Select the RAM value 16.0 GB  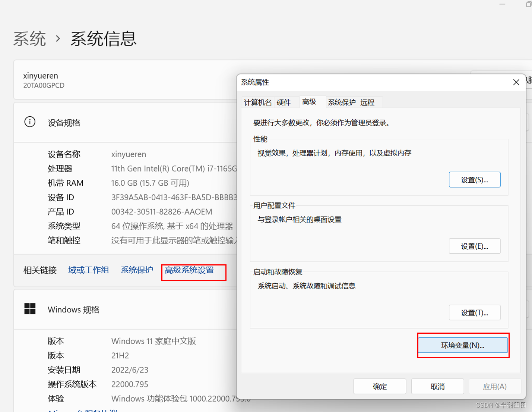point(150,183)
